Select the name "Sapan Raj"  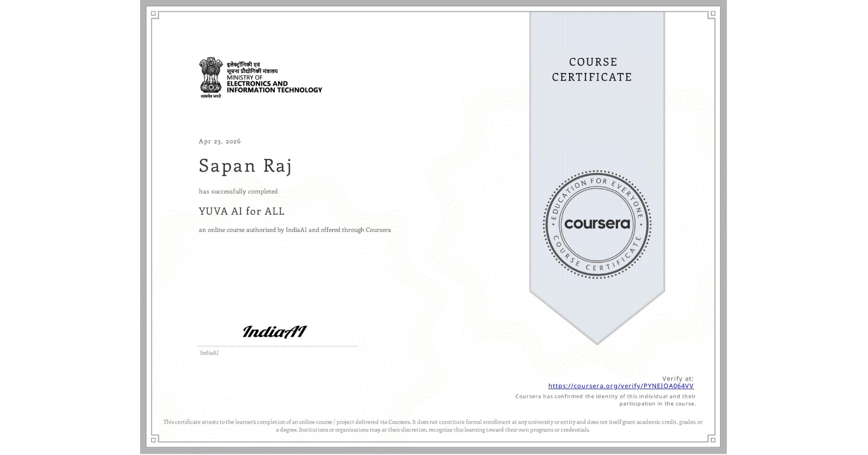tap(245, 166)
